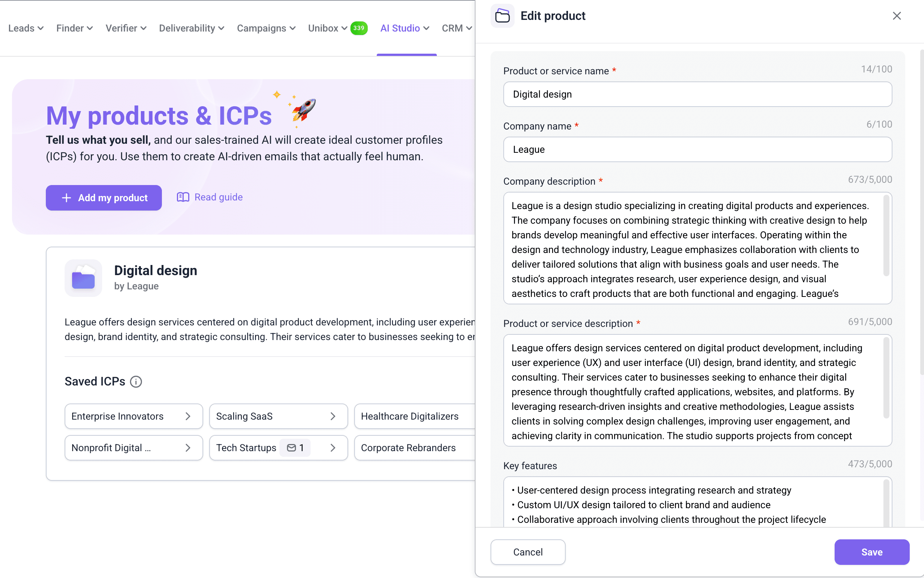Screen dimensions: 924x578
Task: Open the Deliverability dropdown
Action: pyautogui.click(x=191, y=28)
